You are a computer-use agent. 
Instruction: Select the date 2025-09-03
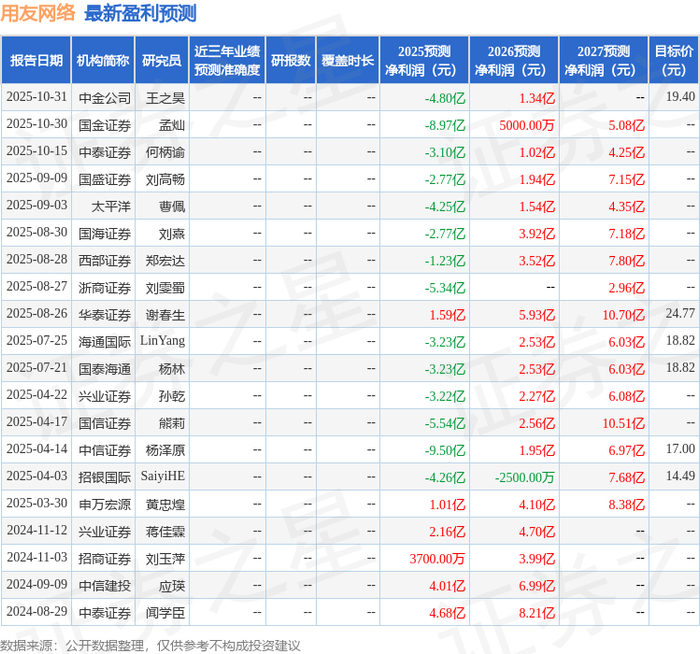click(37, 205)
